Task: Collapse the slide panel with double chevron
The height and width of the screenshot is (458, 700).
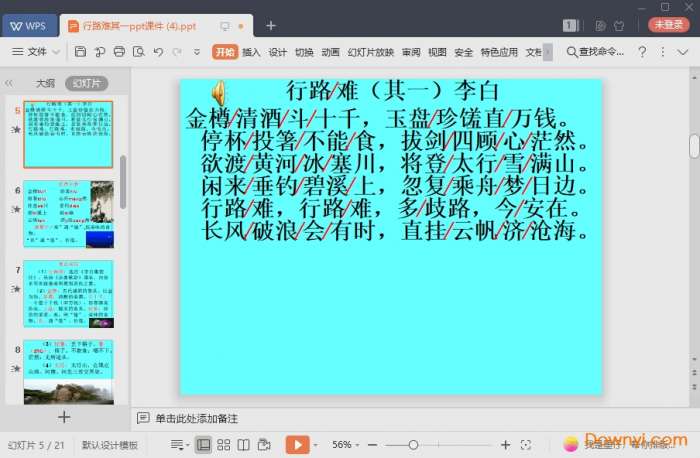Action: coord(9,84)
